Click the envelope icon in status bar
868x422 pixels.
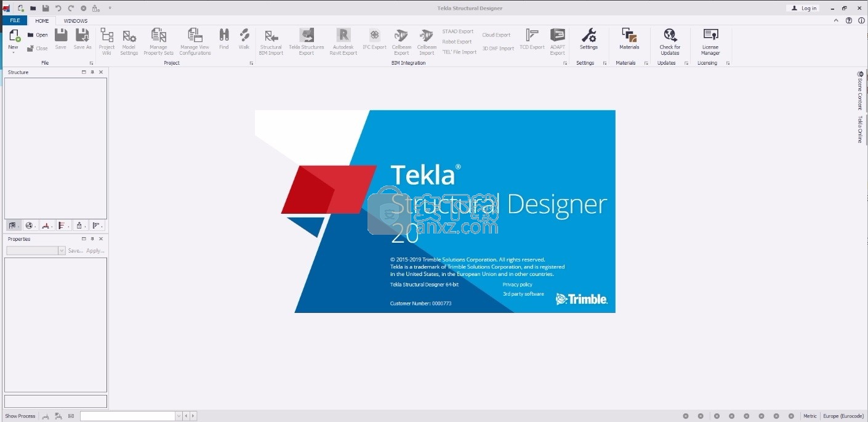click(71, 416)
